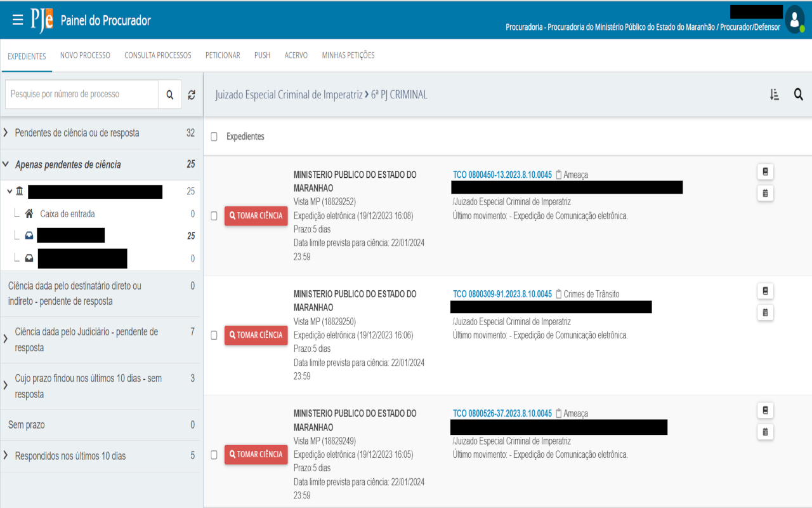Click the PJe logo
Viewport: 812px width, 508px height.
42,20
